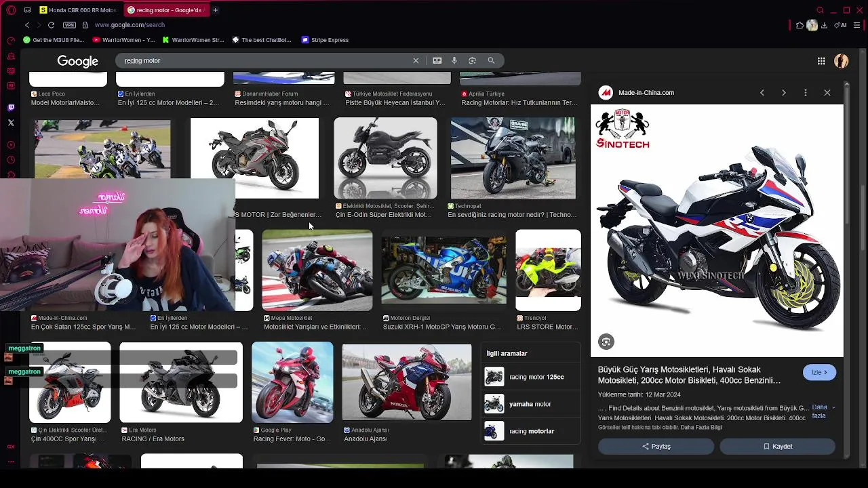Click the 'Büyük Güç Yarış Motosikletleri' title
Viewport: 868px width, 488px height.
689,375
